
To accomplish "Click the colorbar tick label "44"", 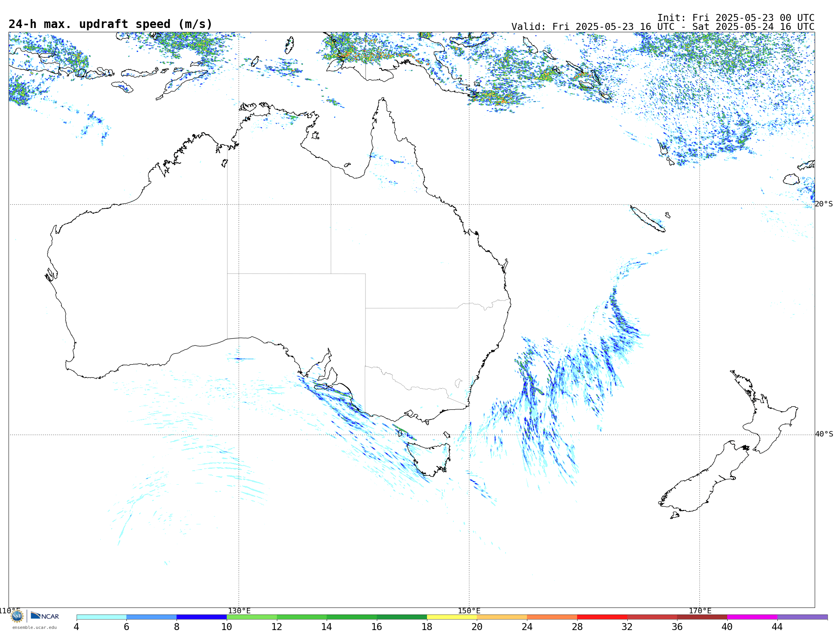I will (x=777, y=627).
